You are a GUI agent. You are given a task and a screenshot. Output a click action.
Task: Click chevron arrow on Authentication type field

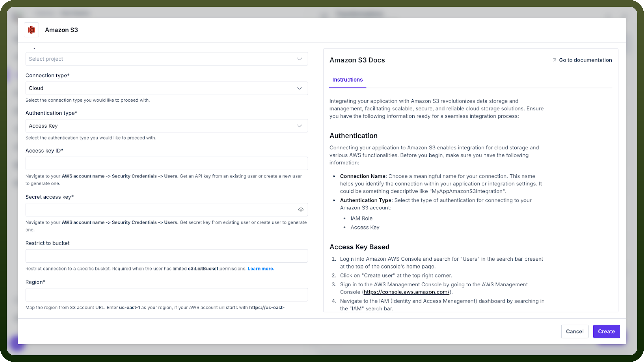click(x=299, y=126)
